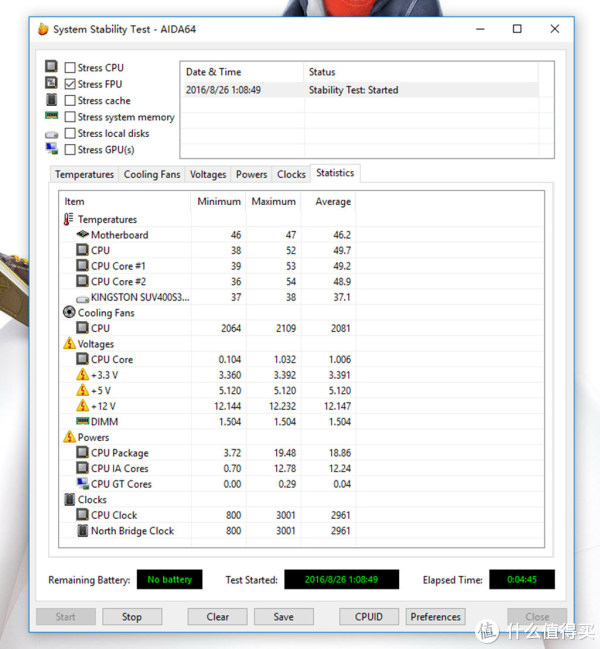Minimize the AIDA64 window
600x649 pixels.
[x=480, y=29]
